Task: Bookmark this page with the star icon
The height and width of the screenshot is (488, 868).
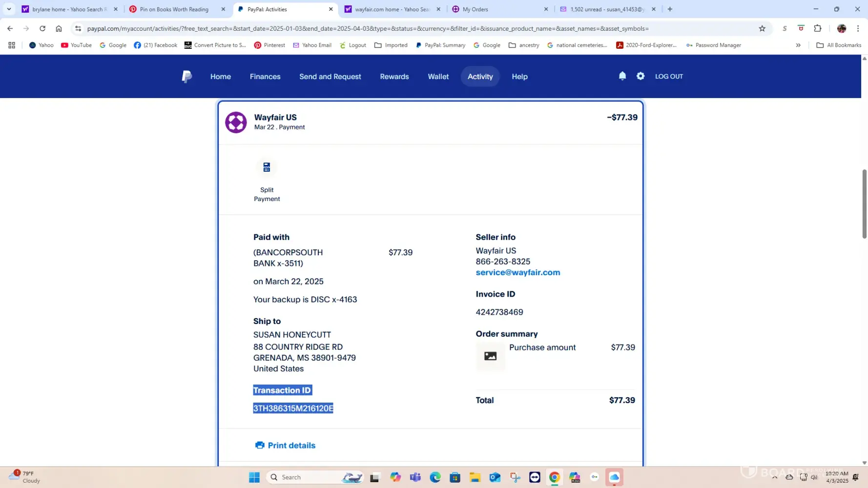Action: tap(762, 28)
